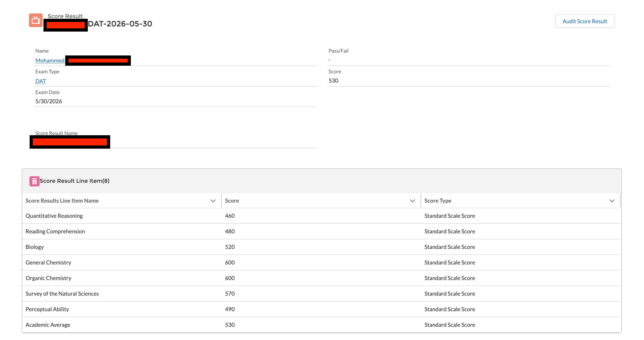This screenshot has height=340, width=644.
Task: Select Organic Chemistry's 600 score
Action: tap(230, 278)
